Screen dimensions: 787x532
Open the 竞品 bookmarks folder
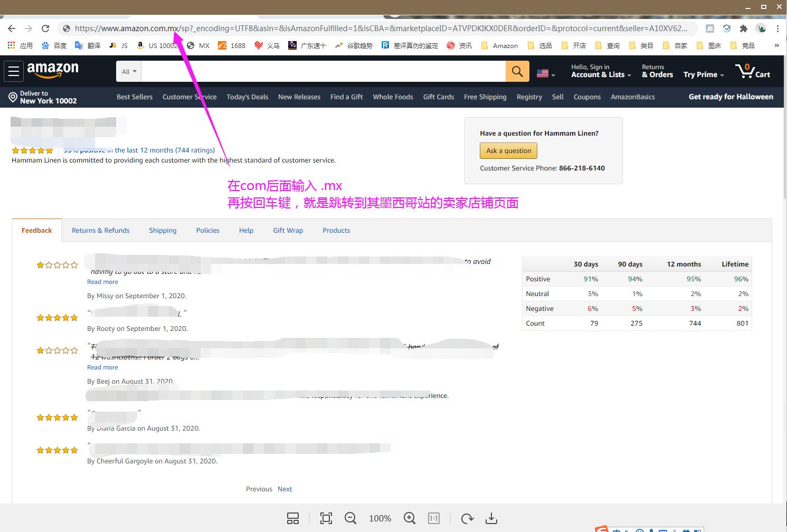743,45
